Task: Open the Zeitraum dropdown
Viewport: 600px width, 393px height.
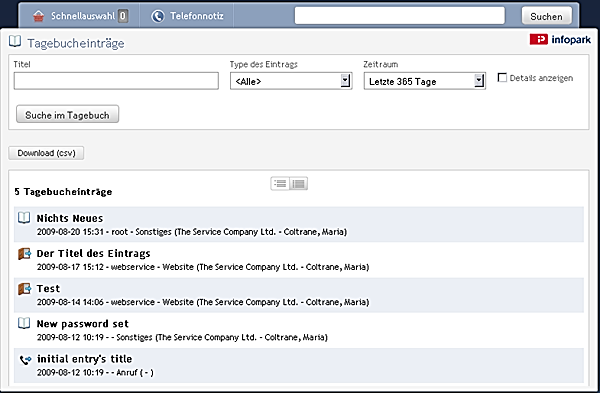Action: point(425,81)
